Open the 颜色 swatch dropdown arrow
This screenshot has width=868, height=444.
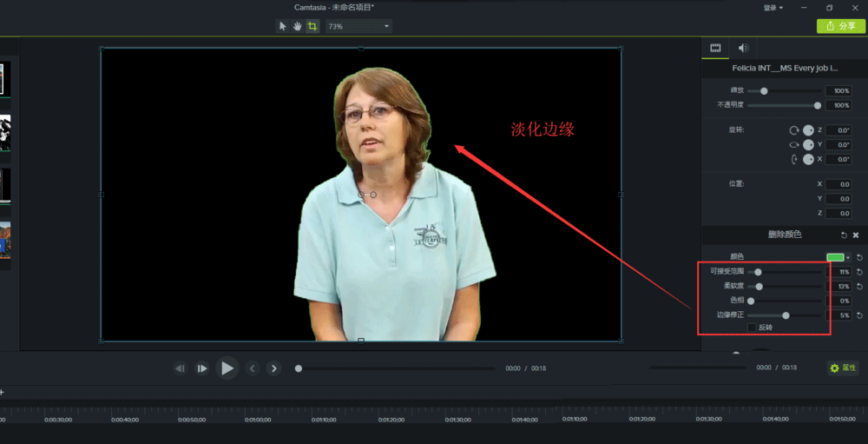tap(848, 258)
